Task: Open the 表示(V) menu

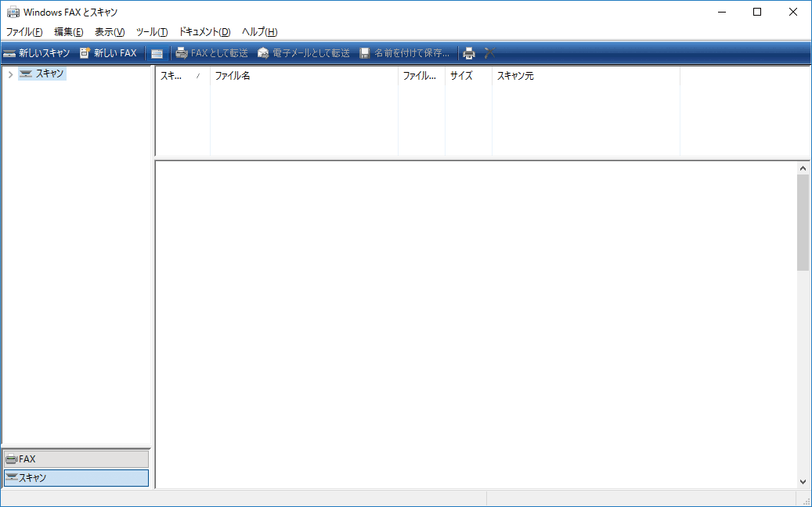Action: pos(110,32)
